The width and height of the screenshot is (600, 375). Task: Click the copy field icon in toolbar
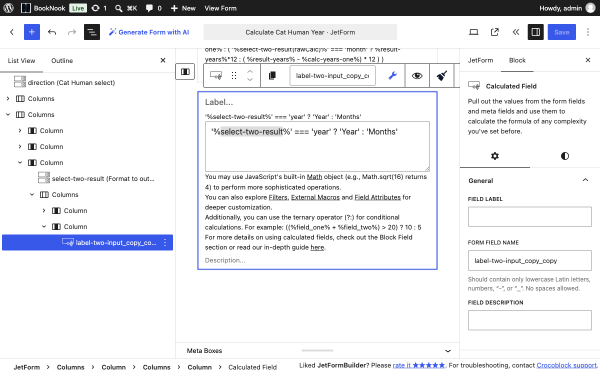click(x=272, y=75)
